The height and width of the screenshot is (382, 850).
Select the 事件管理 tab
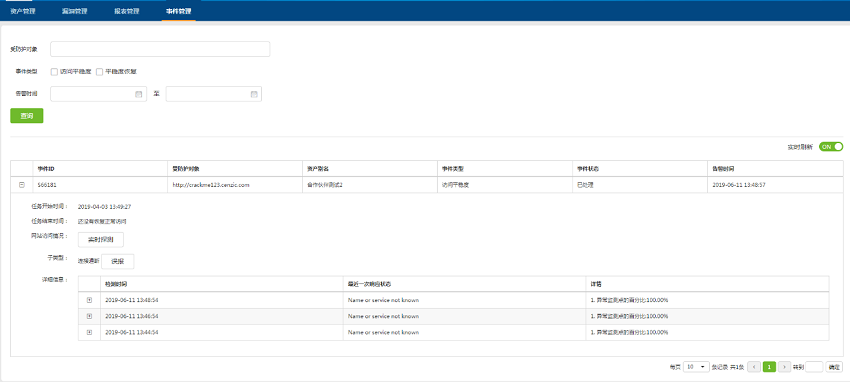(x=178, y=11)
